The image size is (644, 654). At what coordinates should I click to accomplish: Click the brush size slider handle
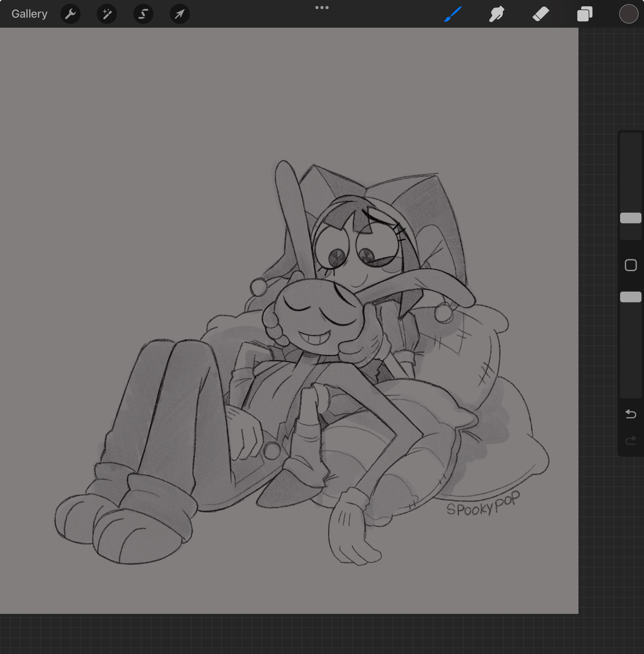[x=631, y=218]
